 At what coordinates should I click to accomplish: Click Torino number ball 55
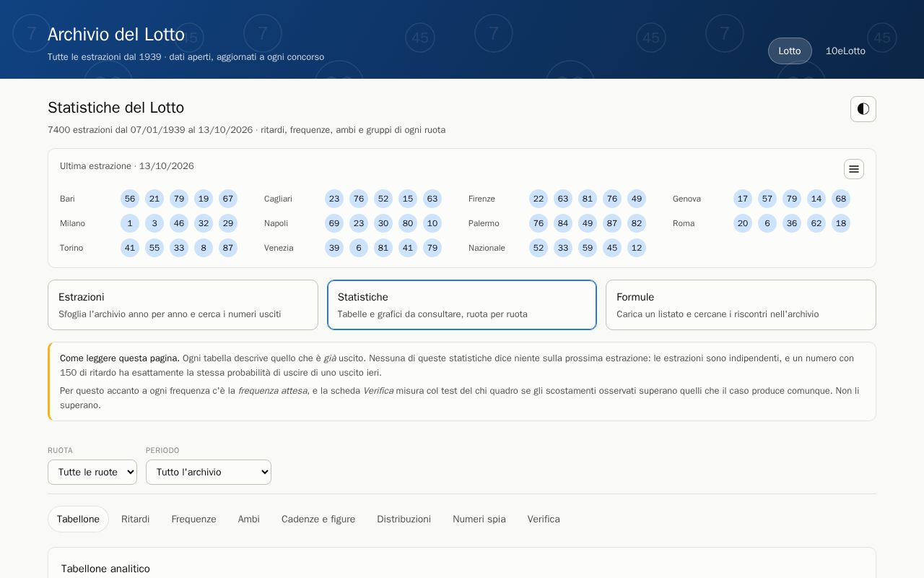(154, 248)
